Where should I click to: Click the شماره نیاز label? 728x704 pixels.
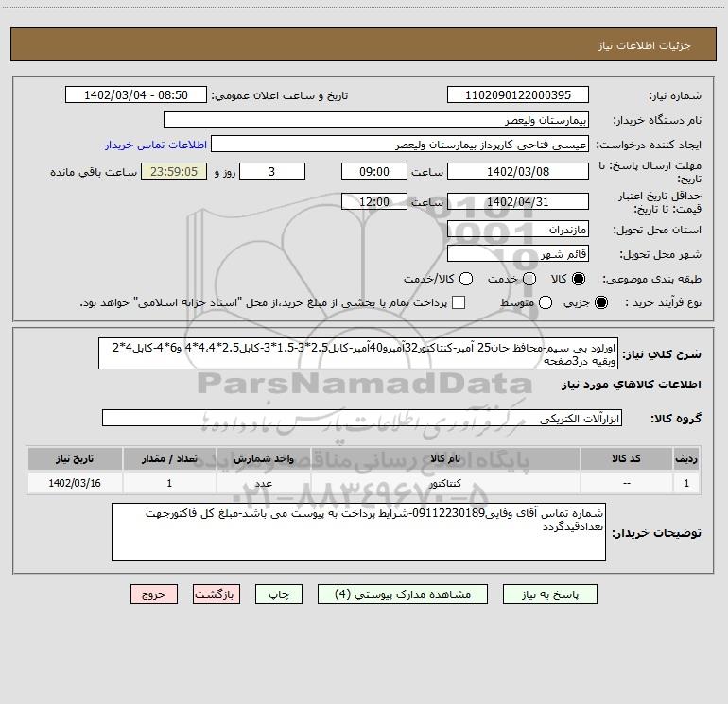pyautogui.click(x=675, y=96)
